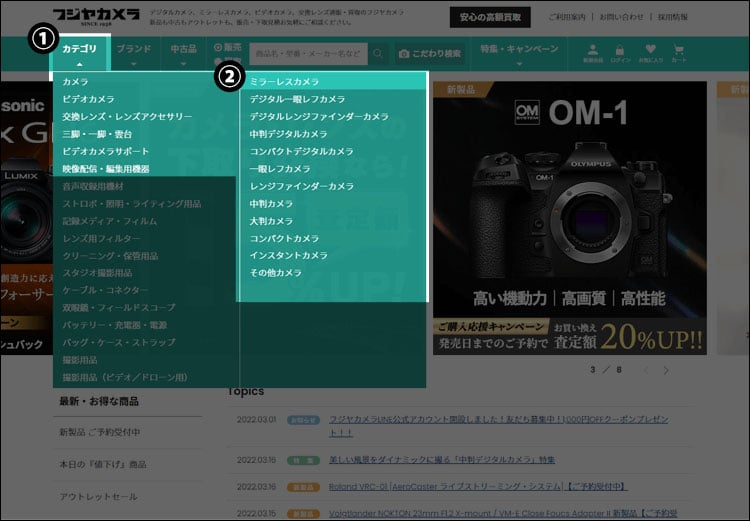Expand the 中古品 dropdown
The image size is (750, 521).
tap(183, 54)
